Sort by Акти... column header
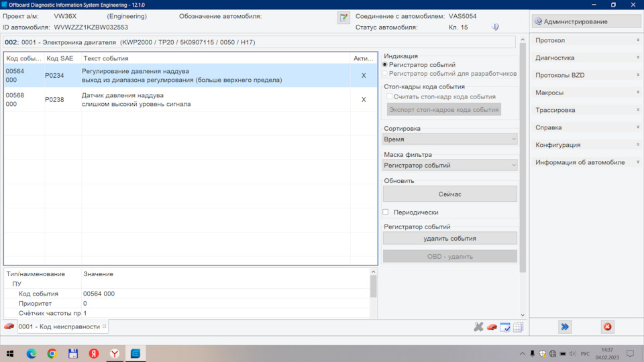This screenshot has height=362, width=644. 364,58
